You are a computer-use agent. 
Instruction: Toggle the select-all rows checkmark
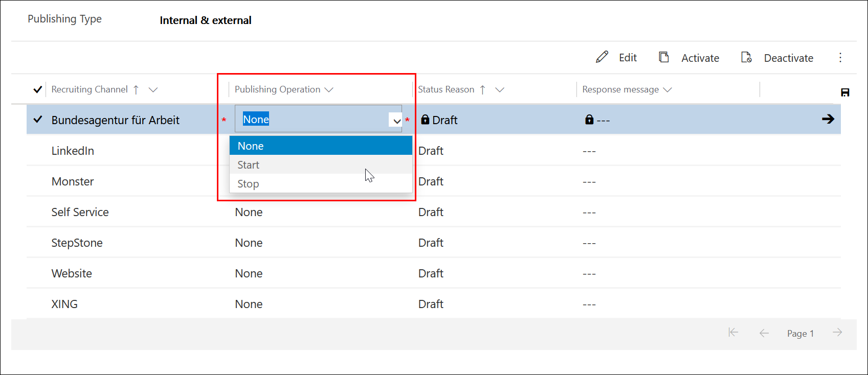pyautogui.click(x=37, y=89)
